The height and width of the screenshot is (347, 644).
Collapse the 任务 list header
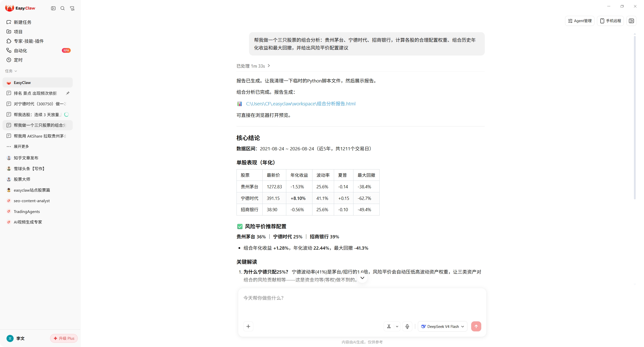(x=11, y=71)
